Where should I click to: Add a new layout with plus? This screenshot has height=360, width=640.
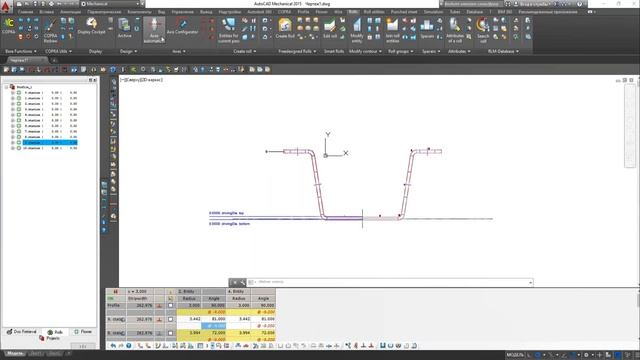[x=69, y=353]
